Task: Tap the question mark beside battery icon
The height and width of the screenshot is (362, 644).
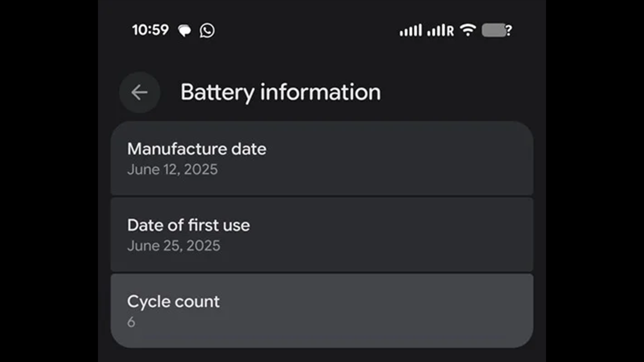Action: [509, 31]
